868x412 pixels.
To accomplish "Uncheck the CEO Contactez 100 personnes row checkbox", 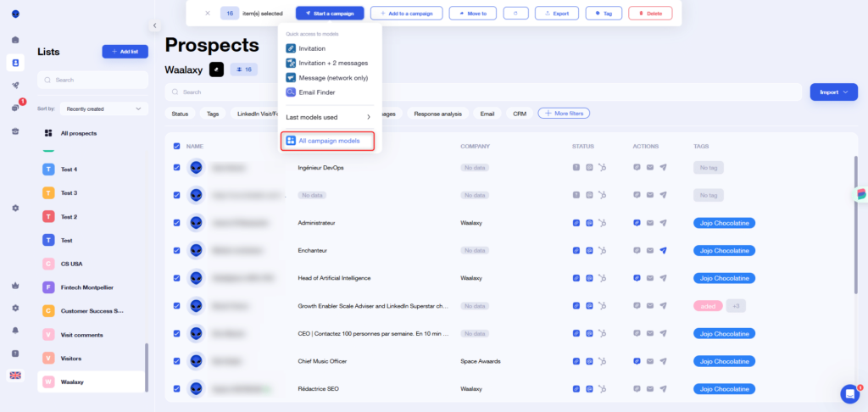I will [x=176, y=333].
